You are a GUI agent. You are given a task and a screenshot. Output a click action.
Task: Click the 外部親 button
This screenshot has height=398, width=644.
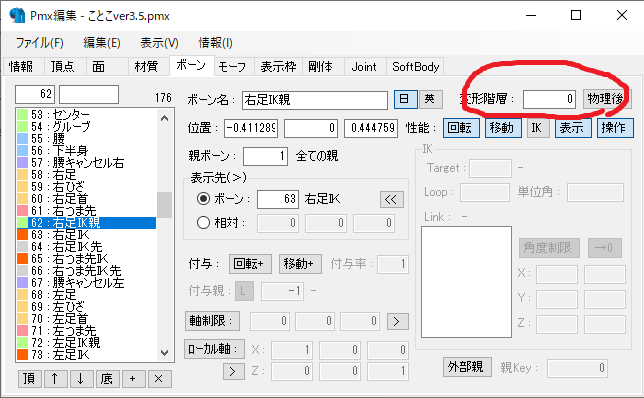467,367
